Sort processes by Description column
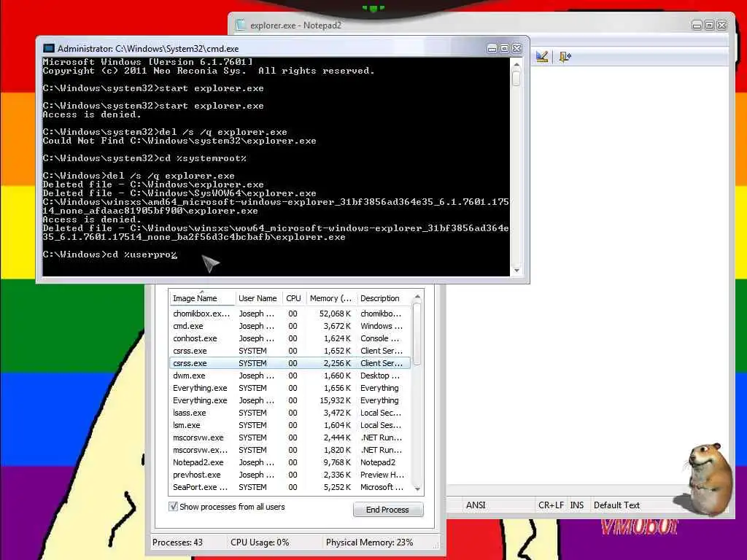Image resolution: width=747 pixels, height=560 pixels. click(x=382, y=298)
